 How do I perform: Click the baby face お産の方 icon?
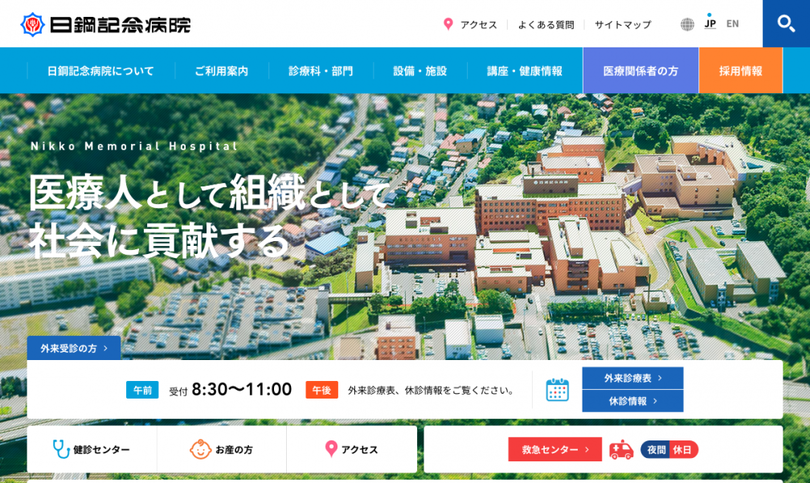[x=200, y=449]
